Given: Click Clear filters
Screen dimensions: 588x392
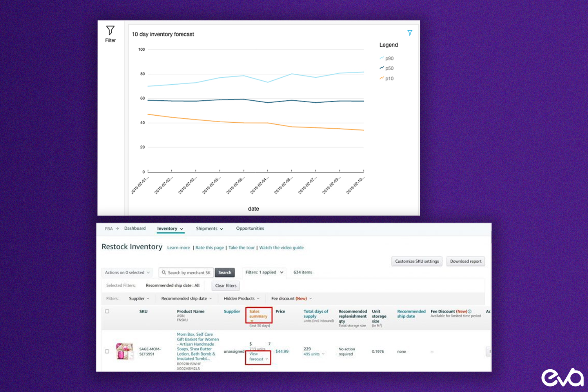Looking at the screenshot, I should (225, 285).
